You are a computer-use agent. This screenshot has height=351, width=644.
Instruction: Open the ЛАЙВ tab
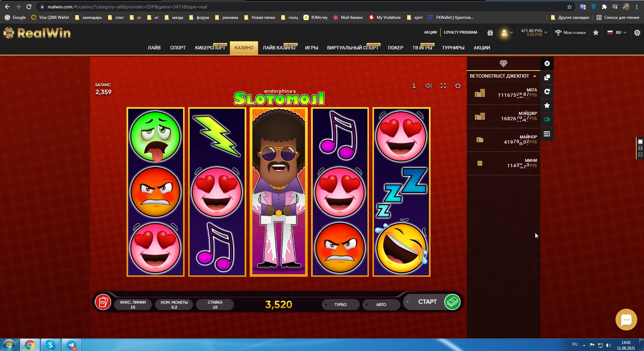point(154,48)
